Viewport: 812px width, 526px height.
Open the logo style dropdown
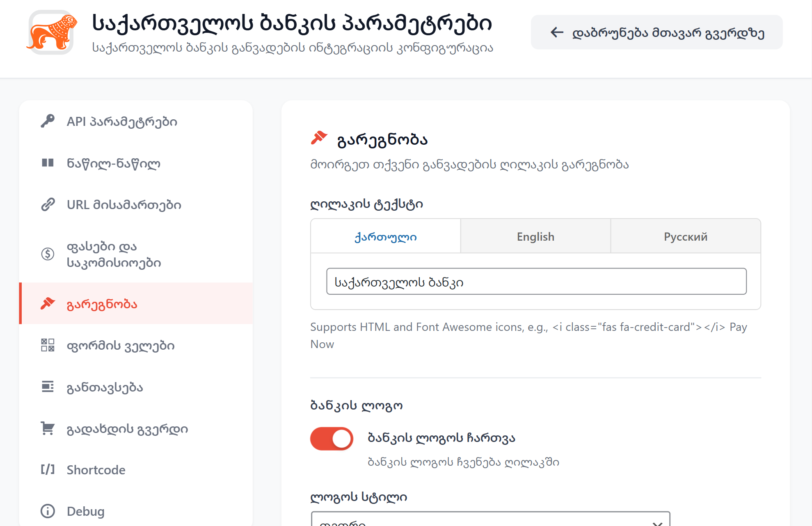490,521
